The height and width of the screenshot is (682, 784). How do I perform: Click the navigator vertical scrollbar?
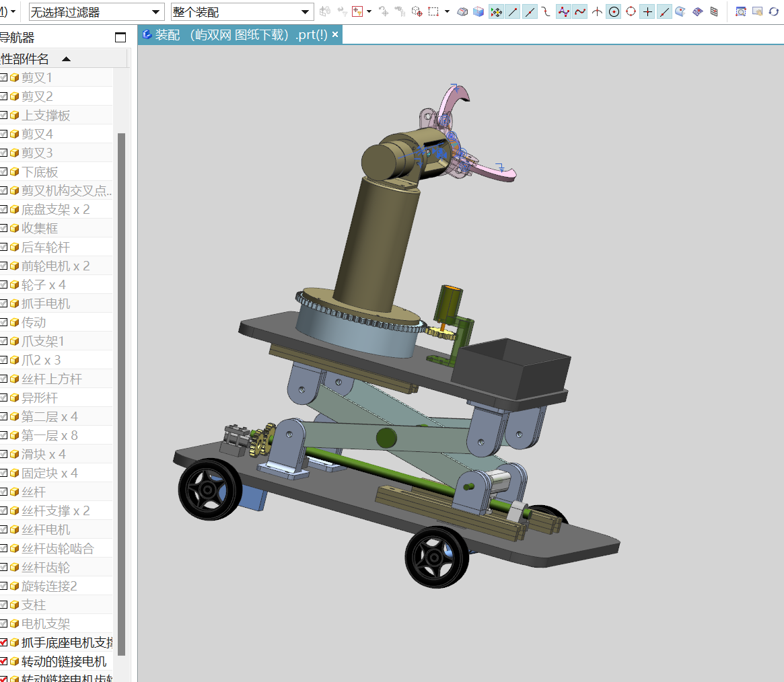[x=121, y=393]
